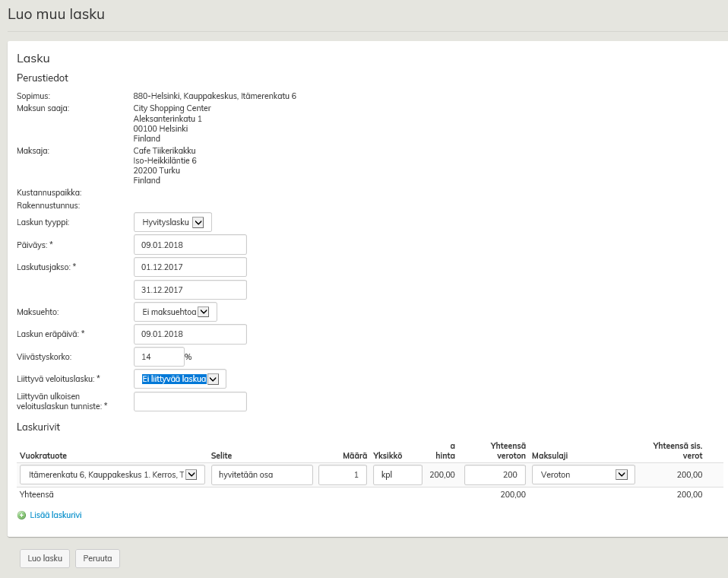
Task: Focus the Yhteensä veroton amount field
Action: click(494, 475)
